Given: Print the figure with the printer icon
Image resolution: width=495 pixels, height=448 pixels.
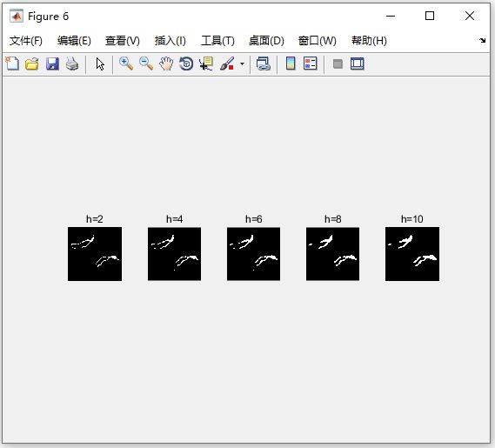Looking at the screenshot, I should click(x=72, y=64).
